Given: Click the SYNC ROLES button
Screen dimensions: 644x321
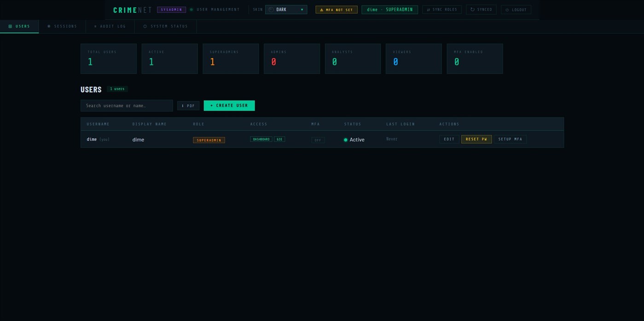Looking at the screenshot, I should pos(442,10).
